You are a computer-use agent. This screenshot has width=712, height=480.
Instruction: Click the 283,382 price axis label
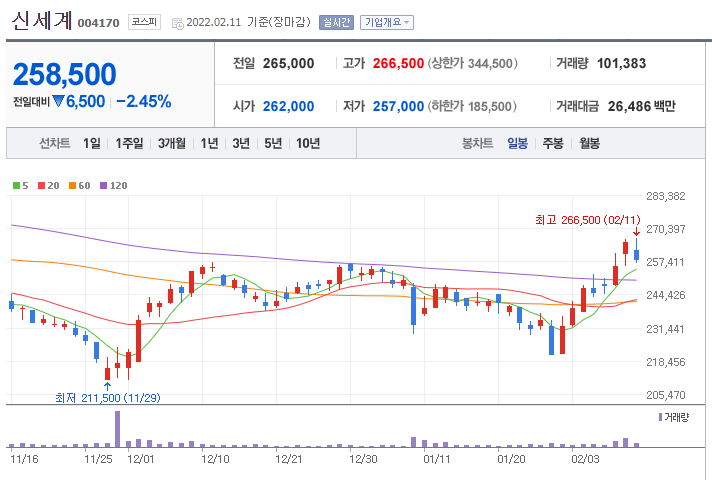pos(666,196)
